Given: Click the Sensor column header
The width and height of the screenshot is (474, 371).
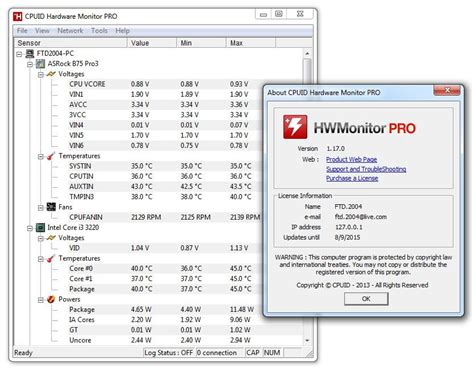Looking at the screenshot, I should (71, 43).
